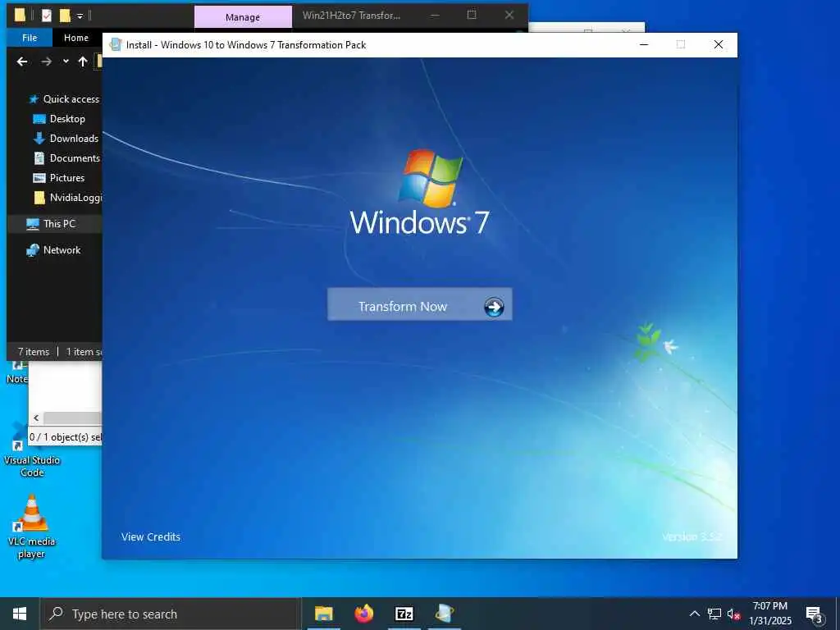Click the Network globe icon in the sidebar
This screenshot has height=630, width=840.
click(33, 250)
